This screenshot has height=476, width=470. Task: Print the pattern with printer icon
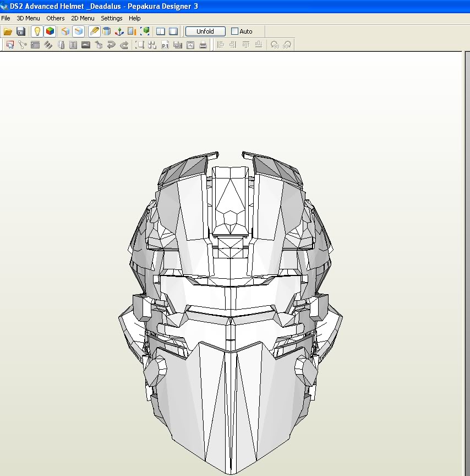point(203,45)
